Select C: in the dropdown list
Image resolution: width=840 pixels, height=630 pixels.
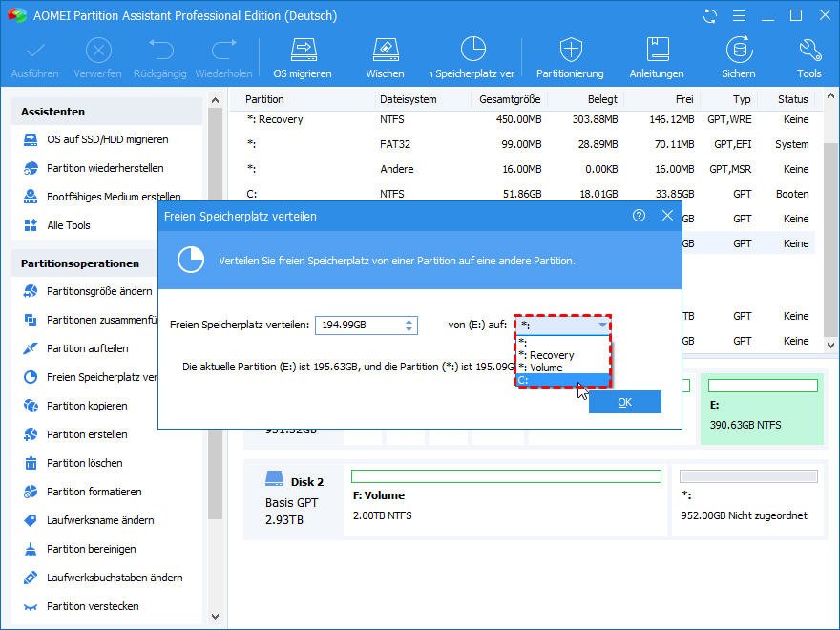click(x=562, y=380)
